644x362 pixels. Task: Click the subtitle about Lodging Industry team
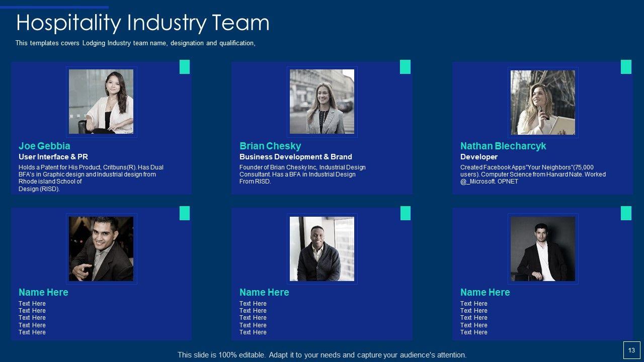point(135,43)
